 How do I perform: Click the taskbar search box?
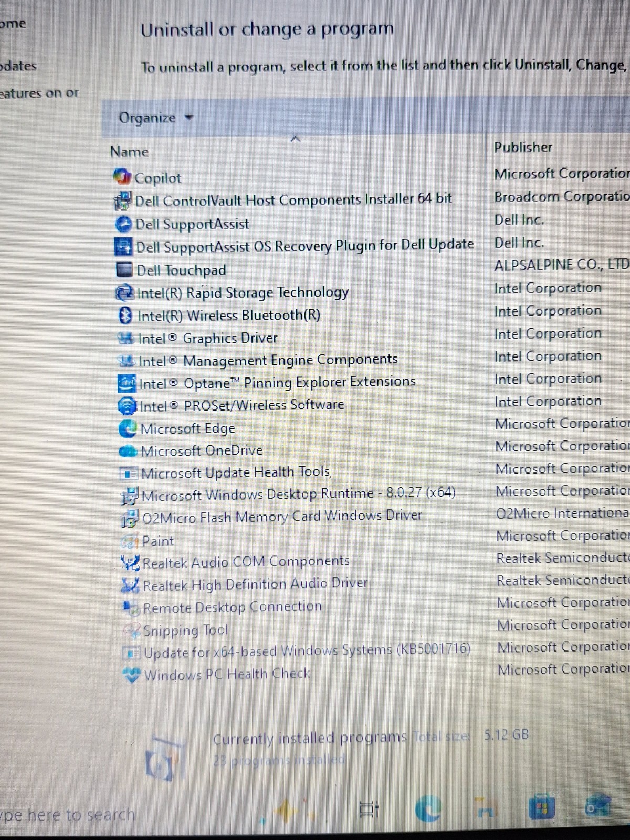tap(67, 815)
